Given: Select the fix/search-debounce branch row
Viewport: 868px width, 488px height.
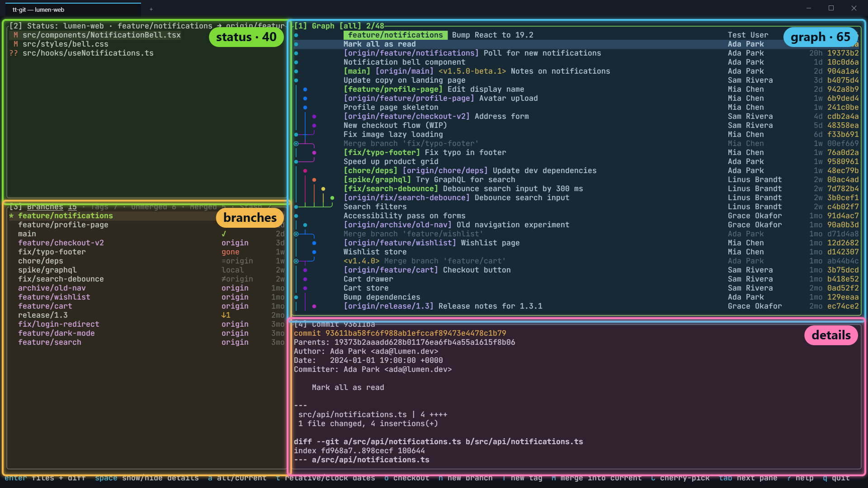Looking at the screenshot, I should tap(147, 279).
